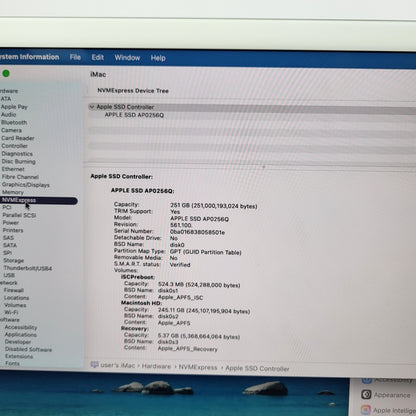416x416 pixels.
Task: Open the Appearance settings icon
Action: click(x=366, y=395)
